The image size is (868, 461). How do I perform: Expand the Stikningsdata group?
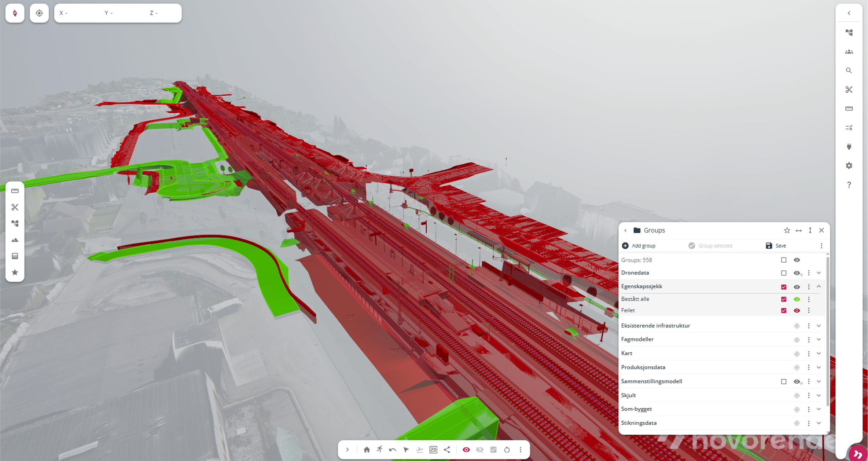pos(819,423)
